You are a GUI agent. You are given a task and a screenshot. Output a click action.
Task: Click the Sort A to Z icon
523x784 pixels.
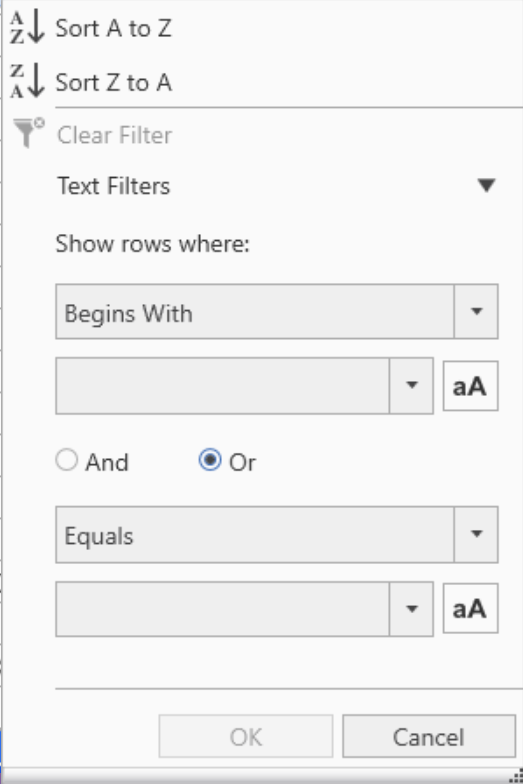27,28
